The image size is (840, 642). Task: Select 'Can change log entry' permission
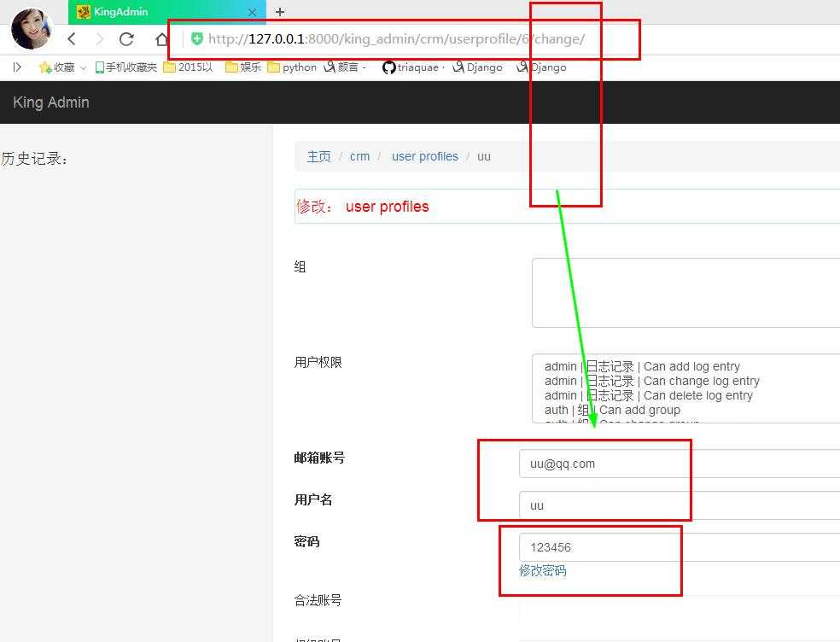pos(652,381)
